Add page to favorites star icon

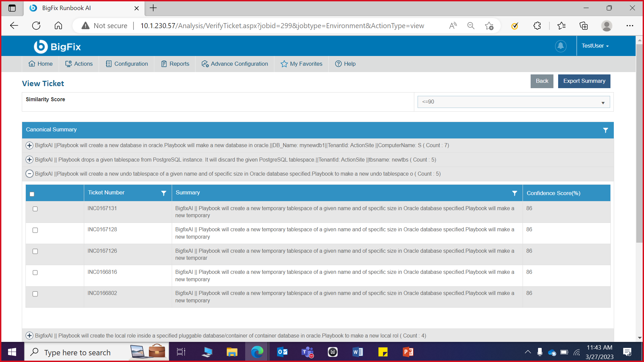click(489, 26)
